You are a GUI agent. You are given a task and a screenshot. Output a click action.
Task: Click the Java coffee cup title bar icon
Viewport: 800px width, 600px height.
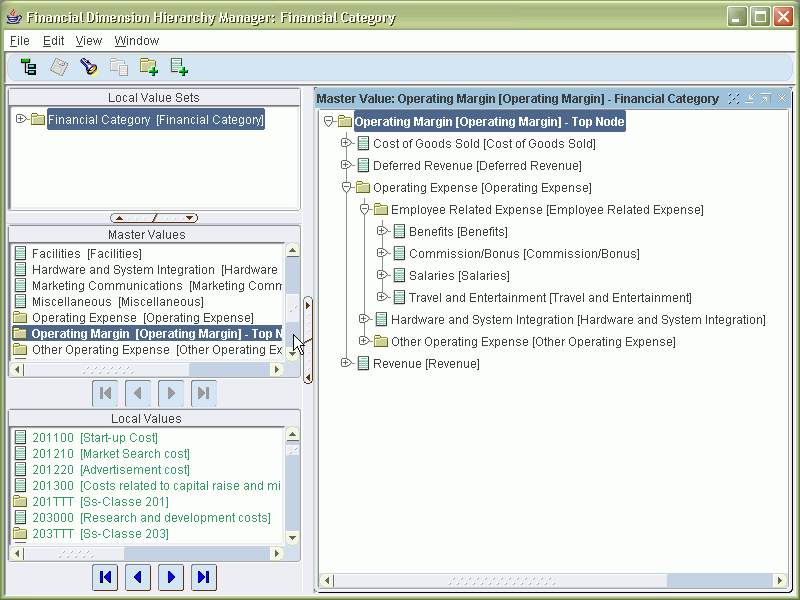pyautogui.click(x=14, y=17)
